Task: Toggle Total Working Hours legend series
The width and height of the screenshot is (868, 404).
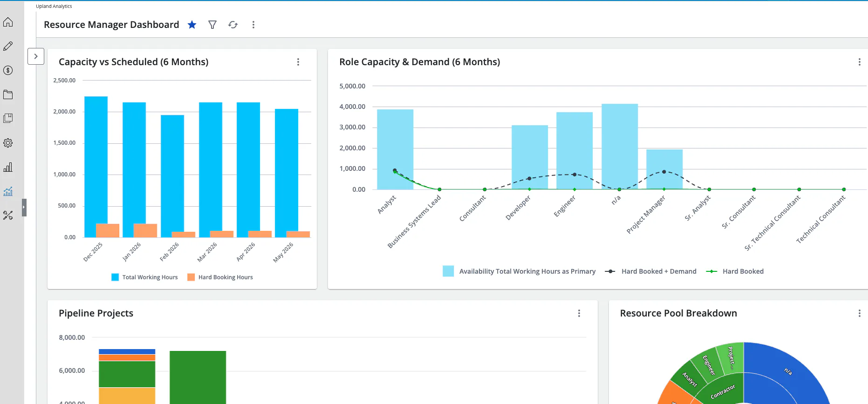Action: point(145,277)
